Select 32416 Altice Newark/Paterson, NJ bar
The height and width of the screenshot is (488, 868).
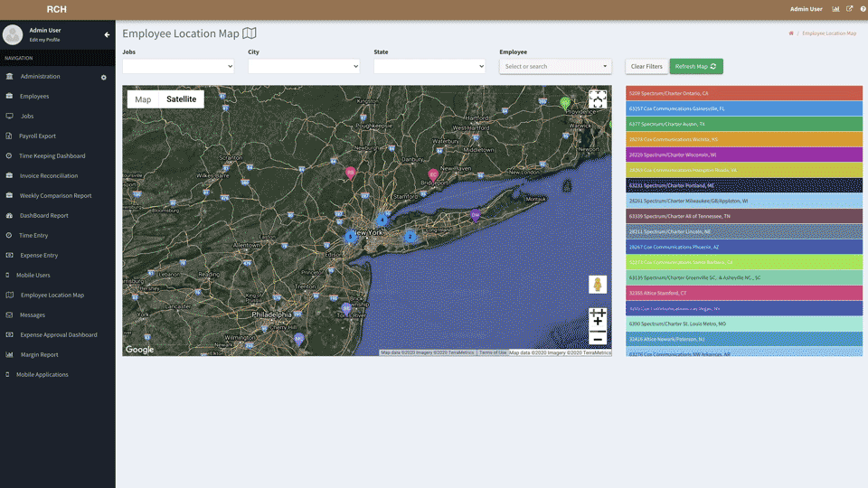point(744,339)
